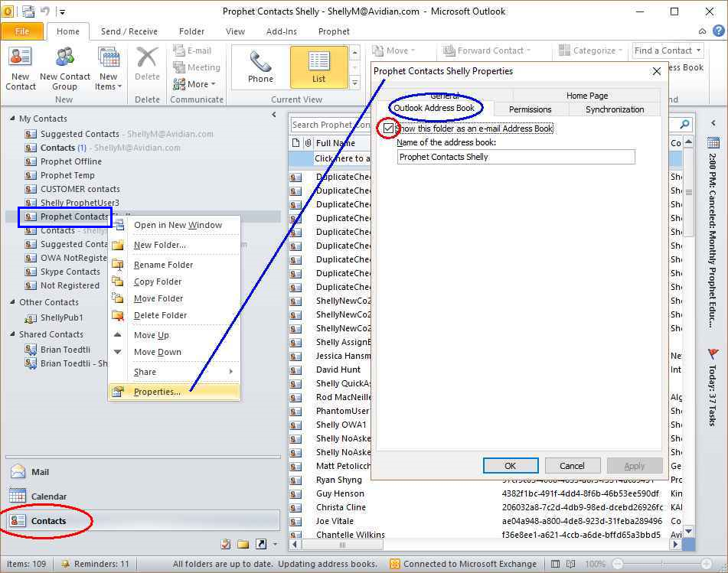Click the calendar icon in the To-Do Bar
728x573 pixels.
713,143
